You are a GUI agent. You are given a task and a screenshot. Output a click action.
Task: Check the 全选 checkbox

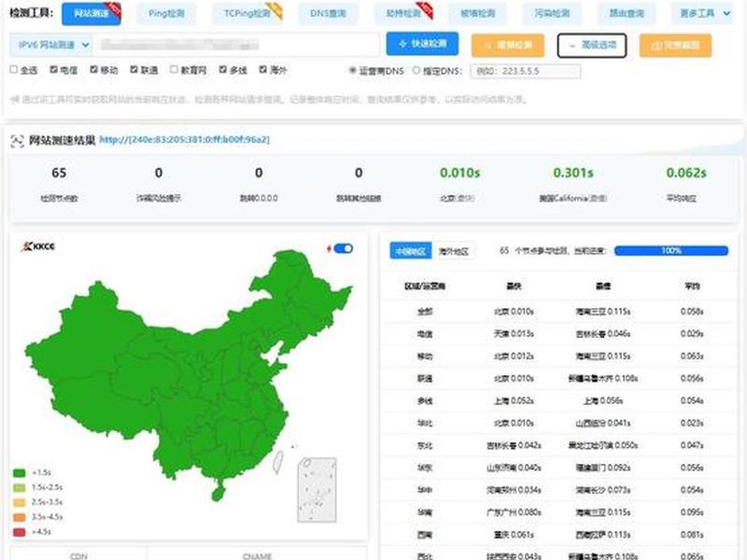point(14,69)
